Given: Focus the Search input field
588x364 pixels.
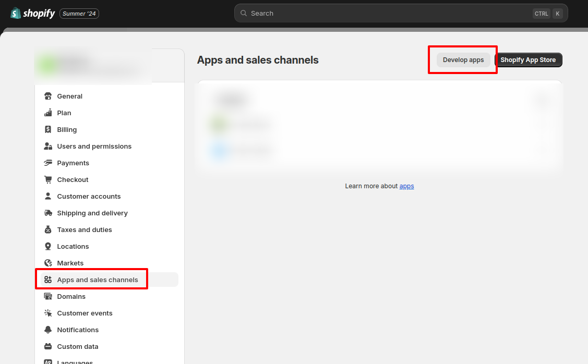Looking at the screenshot, I should click(401, 13).
